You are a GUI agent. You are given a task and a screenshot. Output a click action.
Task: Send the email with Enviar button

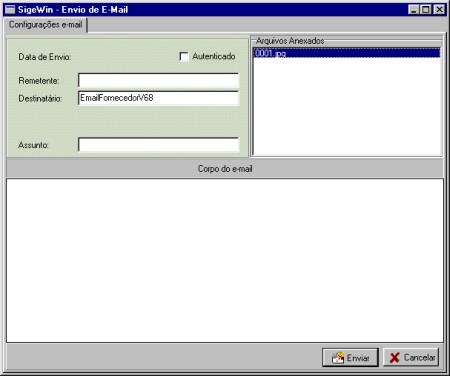[x=350, y=357]
